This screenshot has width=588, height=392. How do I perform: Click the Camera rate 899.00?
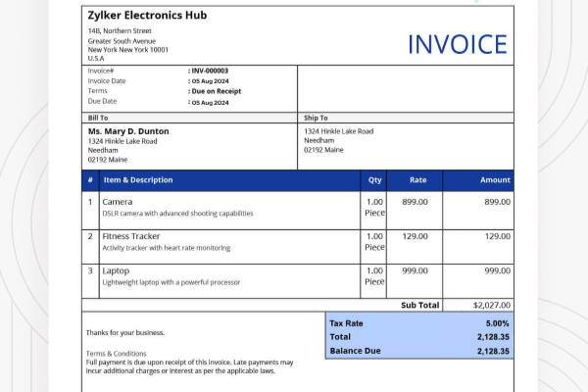coord(415,202)
